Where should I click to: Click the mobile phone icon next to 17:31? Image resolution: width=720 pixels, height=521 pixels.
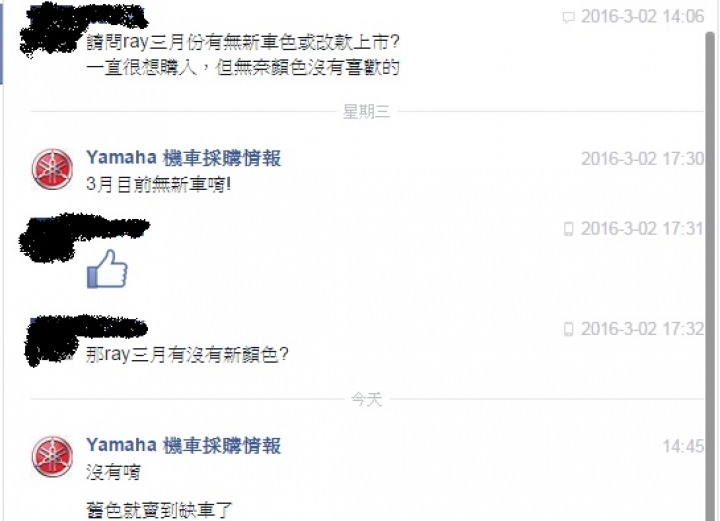[x=568, y=229]
